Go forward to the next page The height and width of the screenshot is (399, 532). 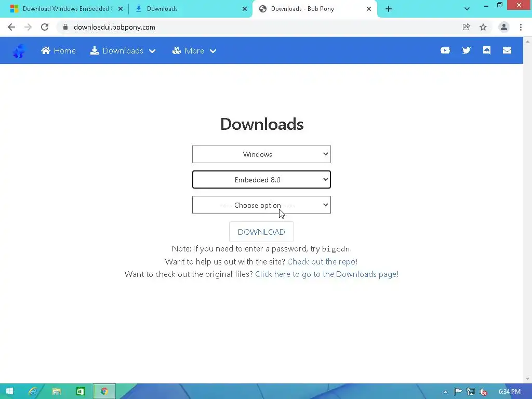pos(28,27)
